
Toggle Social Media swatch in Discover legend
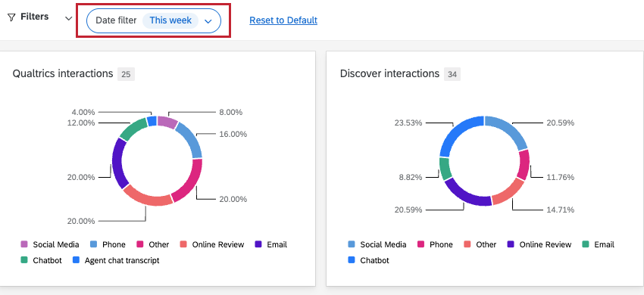tap(351, 244)
